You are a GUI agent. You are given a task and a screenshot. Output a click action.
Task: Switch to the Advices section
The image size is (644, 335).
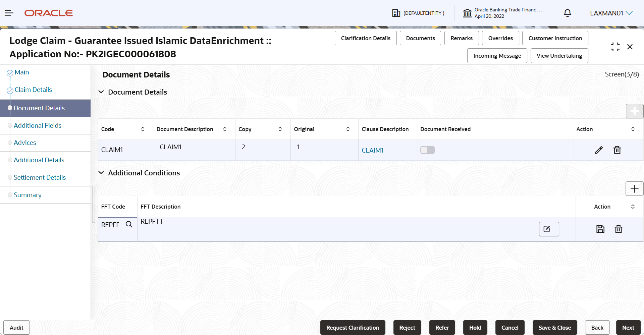point(25,143)
